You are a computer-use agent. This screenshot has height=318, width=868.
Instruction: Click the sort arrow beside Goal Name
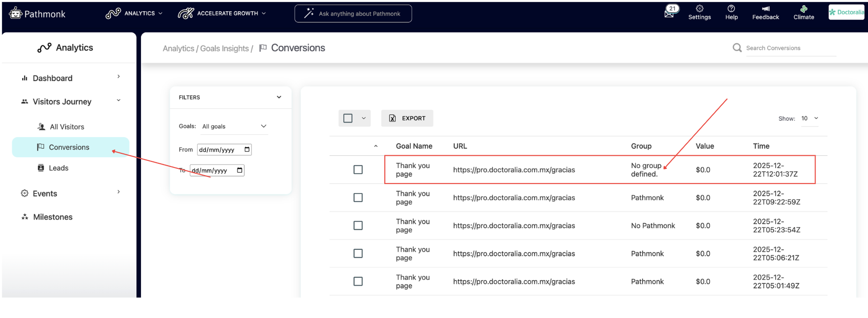click(x=376, y=146)
